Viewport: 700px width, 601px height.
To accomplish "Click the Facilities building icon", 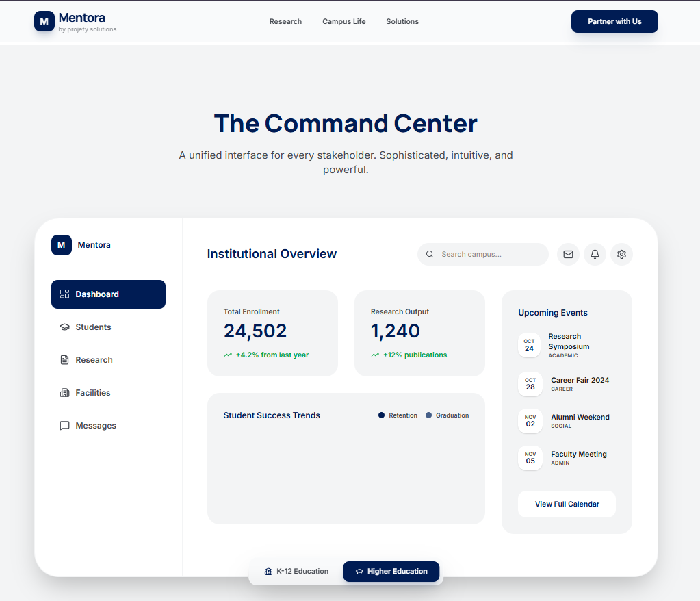I will coord(65,393).
